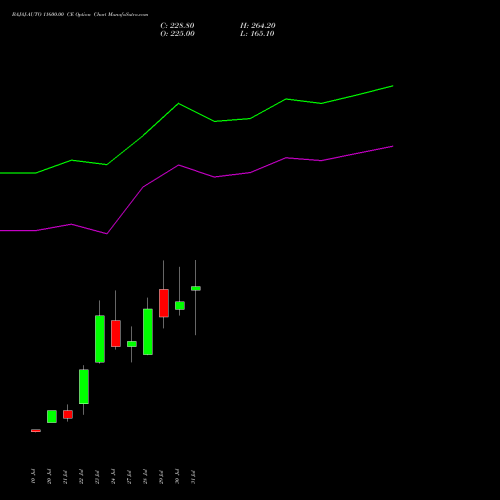Click the 22 Jul date label

(81, 477)
